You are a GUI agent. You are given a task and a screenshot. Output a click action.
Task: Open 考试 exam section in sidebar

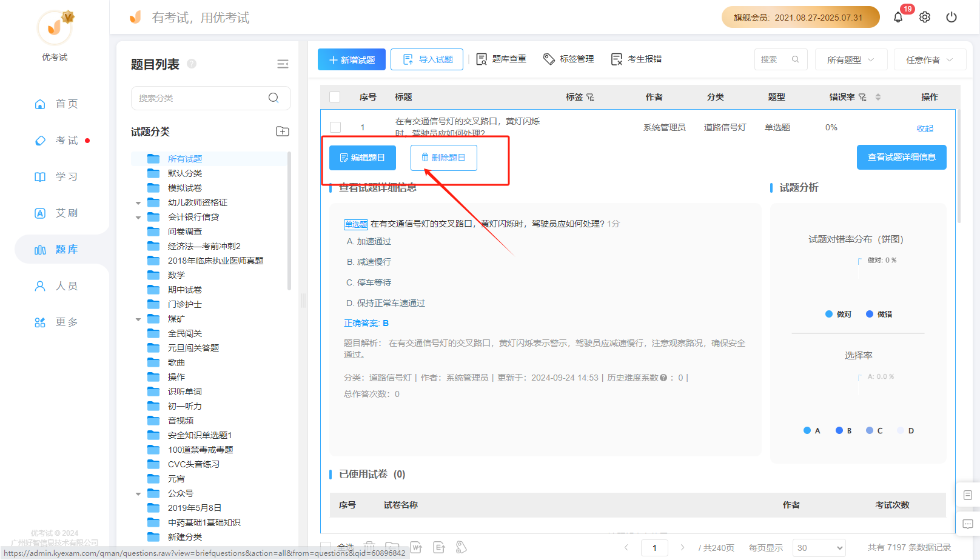(x=56, y=140)
